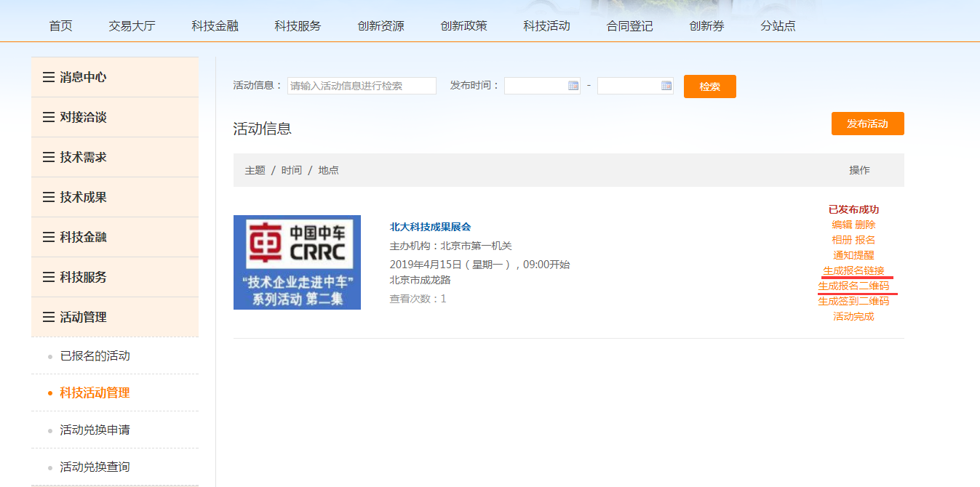The height and width of the screenshot is (487, 980).
Task: Click 生成签到二维码 link
Action: point(853,301)
